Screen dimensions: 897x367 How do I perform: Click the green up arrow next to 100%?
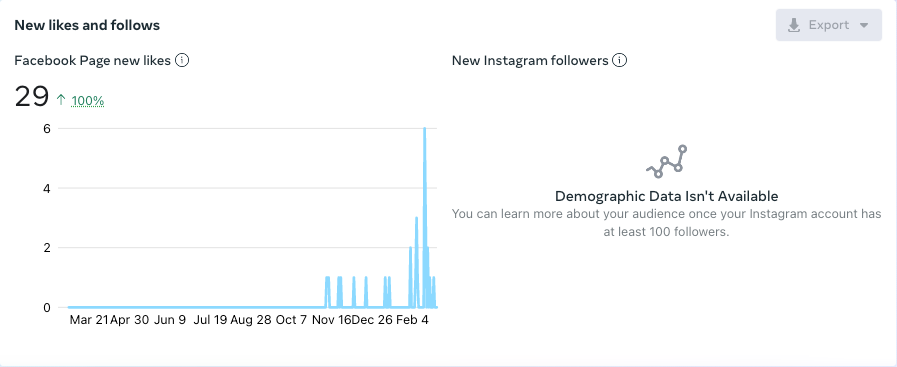61,100
